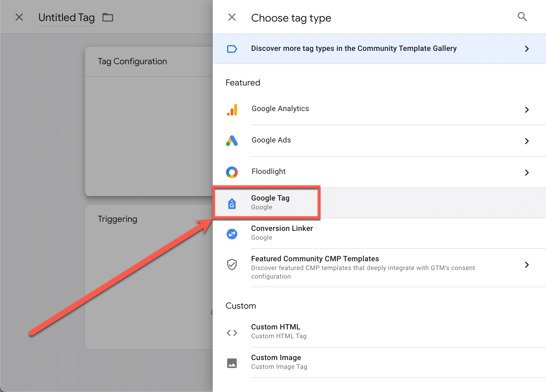Click the Featured section heading
This screenshot has height=392, width=546.
[243, 83]
